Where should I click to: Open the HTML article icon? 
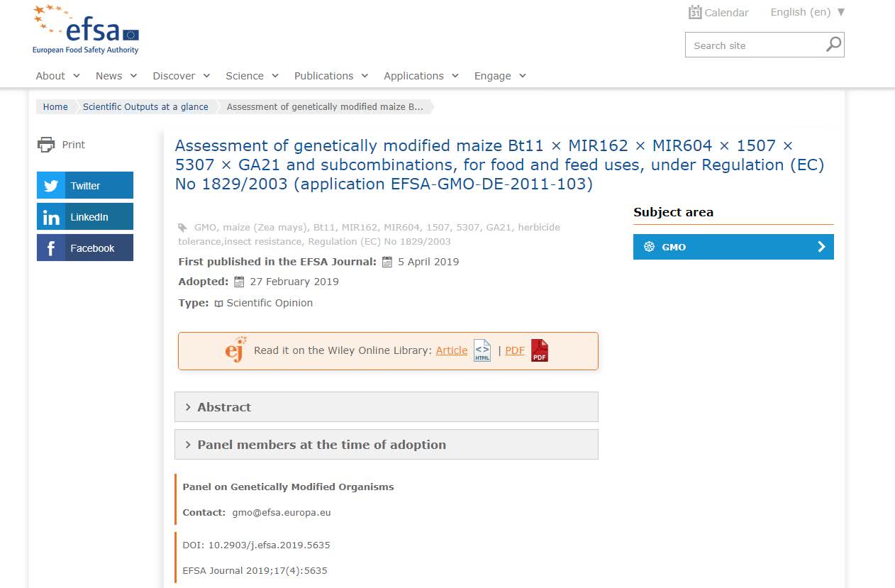tap(482, 350)
